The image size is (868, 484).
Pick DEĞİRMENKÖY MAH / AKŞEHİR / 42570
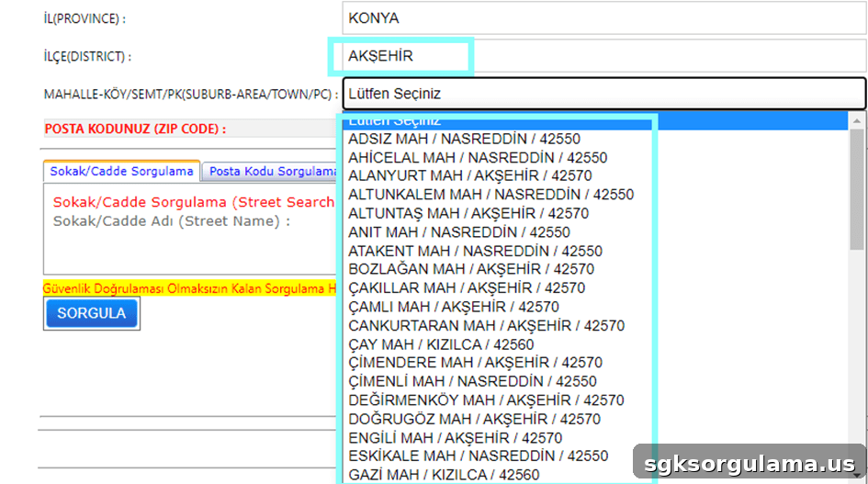pos(595,401)
